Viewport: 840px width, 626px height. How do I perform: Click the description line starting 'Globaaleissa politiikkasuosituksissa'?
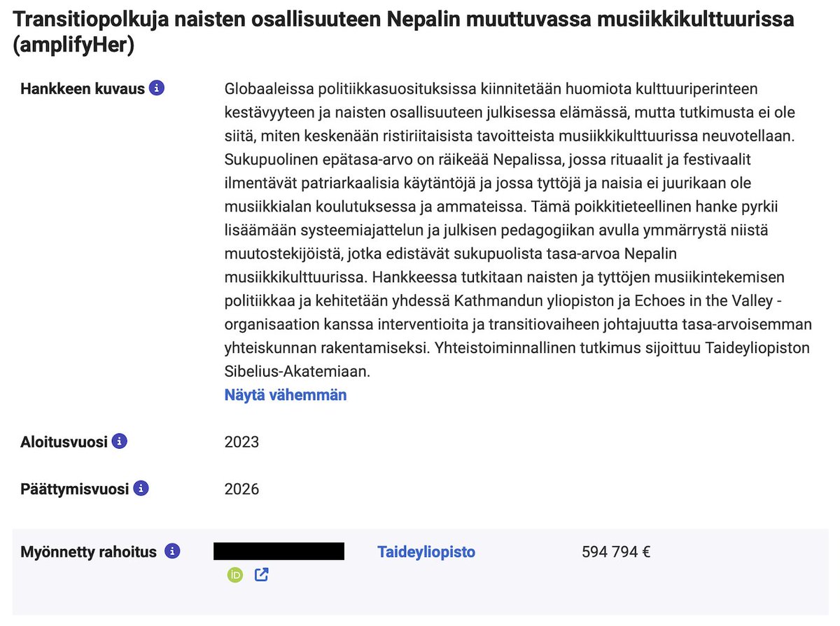click(491, 90)
